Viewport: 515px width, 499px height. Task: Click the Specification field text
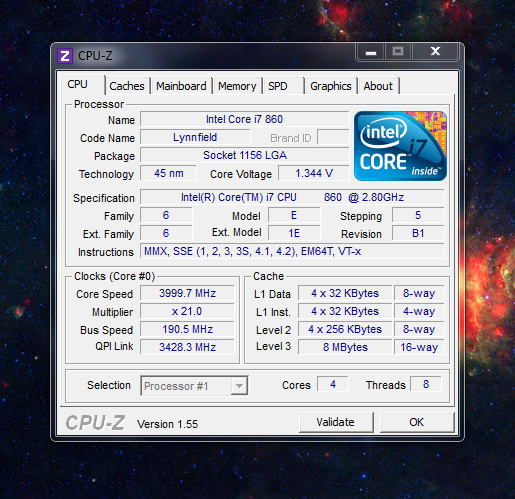click(292, 197)
